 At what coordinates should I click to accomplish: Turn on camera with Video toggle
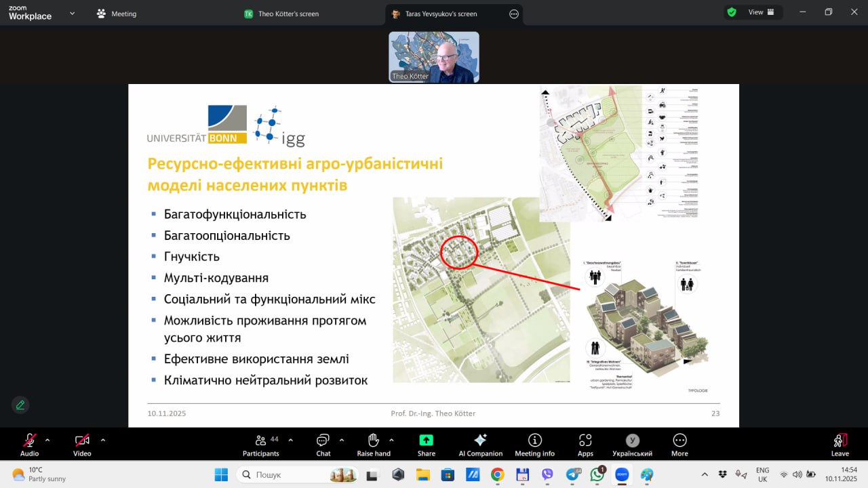(x=82, y=444)
